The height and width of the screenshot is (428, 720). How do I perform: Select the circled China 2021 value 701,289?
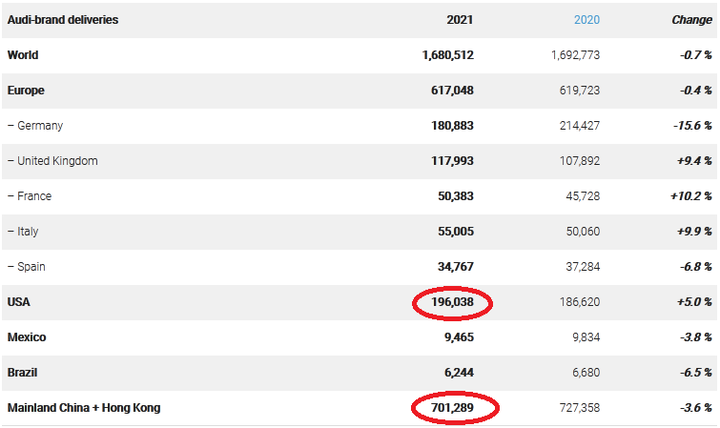click(452, 408)
